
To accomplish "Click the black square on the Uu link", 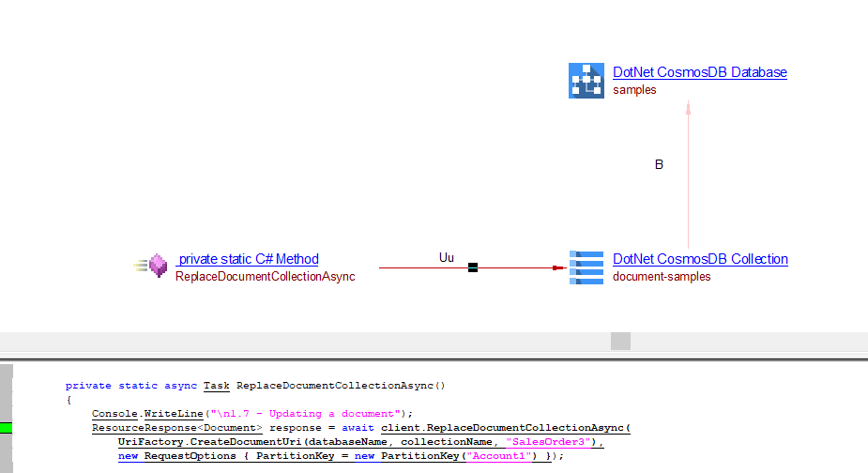I will point(473,267).
